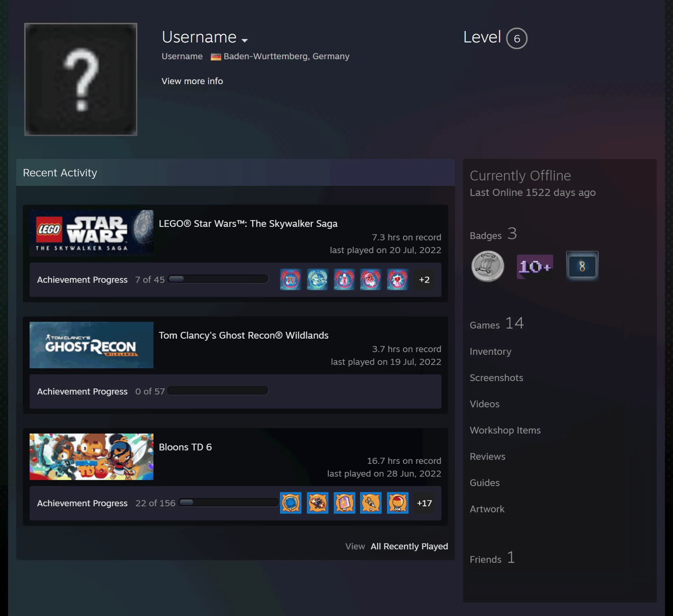Open the Friends 1 list
673x616 pixels.
point(492,558)
